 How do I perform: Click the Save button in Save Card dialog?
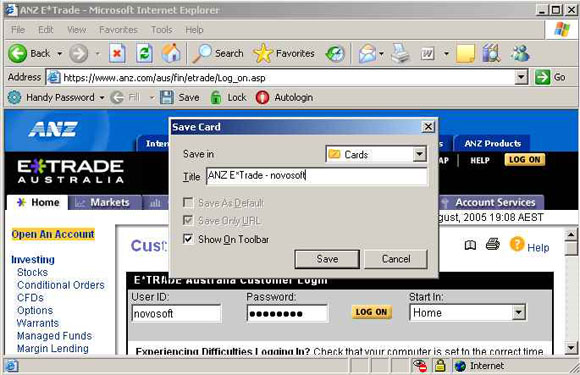point(327,259)
